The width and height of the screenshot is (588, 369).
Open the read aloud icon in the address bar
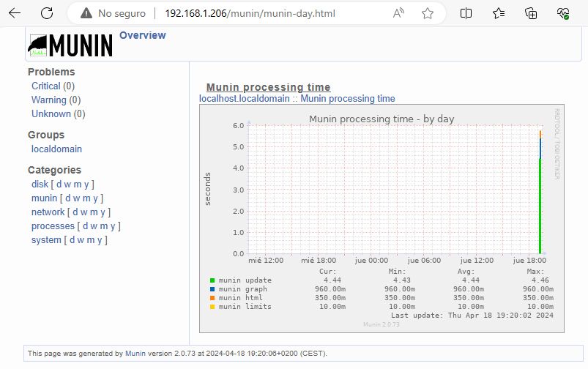pos(399,13)
